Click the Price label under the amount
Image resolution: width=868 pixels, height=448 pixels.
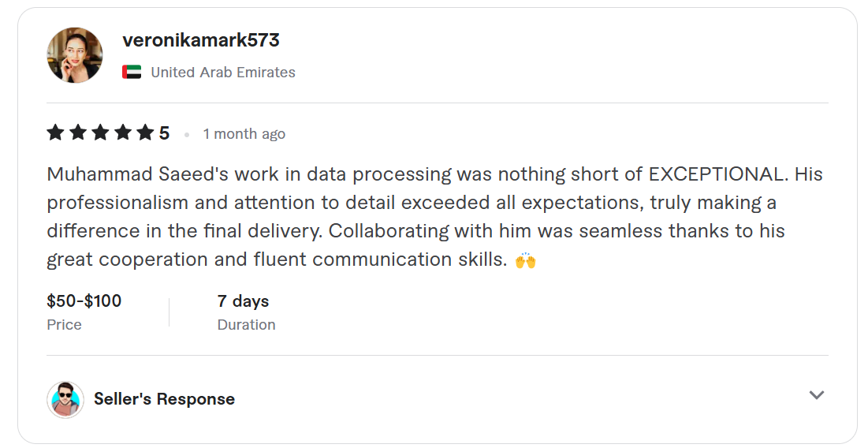pyautogui.click(x=65, y=325)
